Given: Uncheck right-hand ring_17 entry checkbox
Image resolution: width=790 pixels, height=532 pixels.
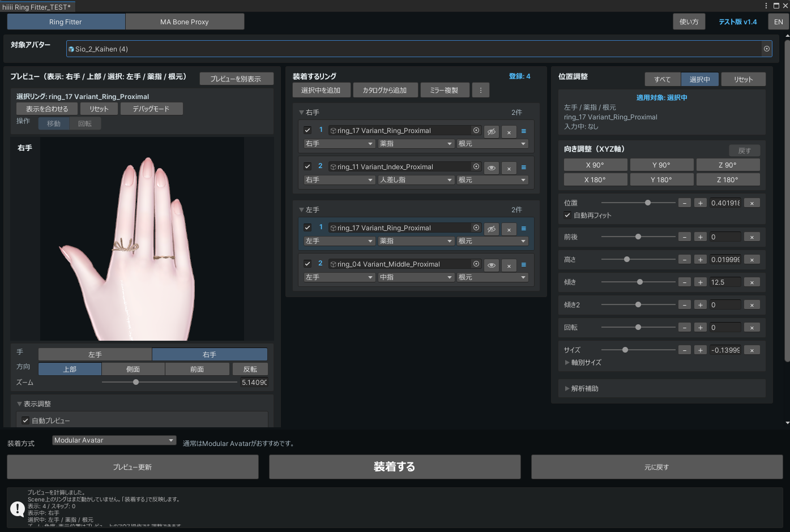Looking at the screenshot, I should pos(308,130).
